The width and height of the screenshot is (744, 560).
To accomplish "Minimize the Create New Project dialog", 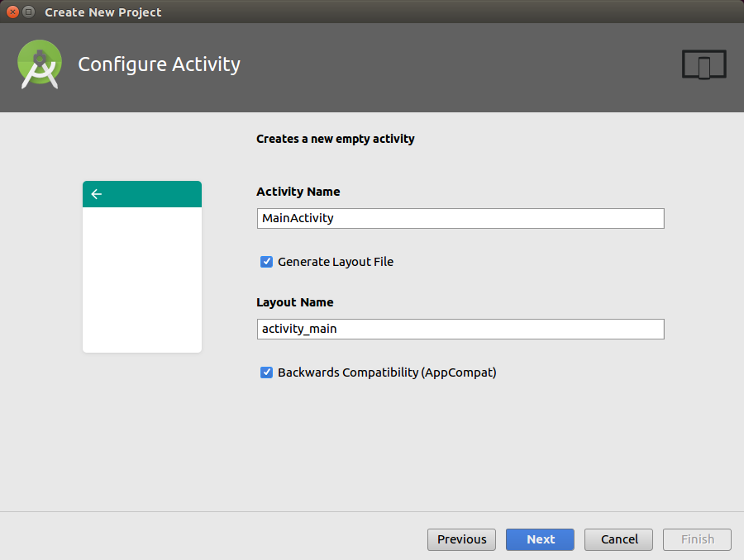I will tap(29, 12).
